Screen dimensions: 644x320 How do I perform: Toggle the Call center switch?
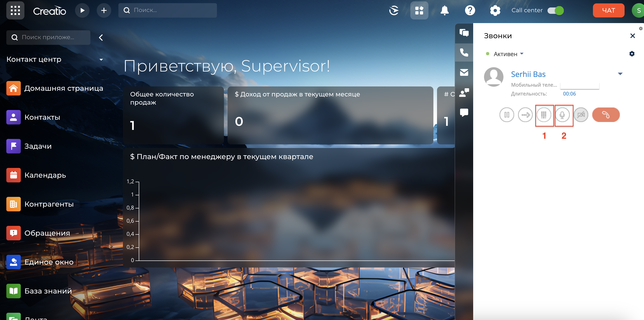click(555, 10)
